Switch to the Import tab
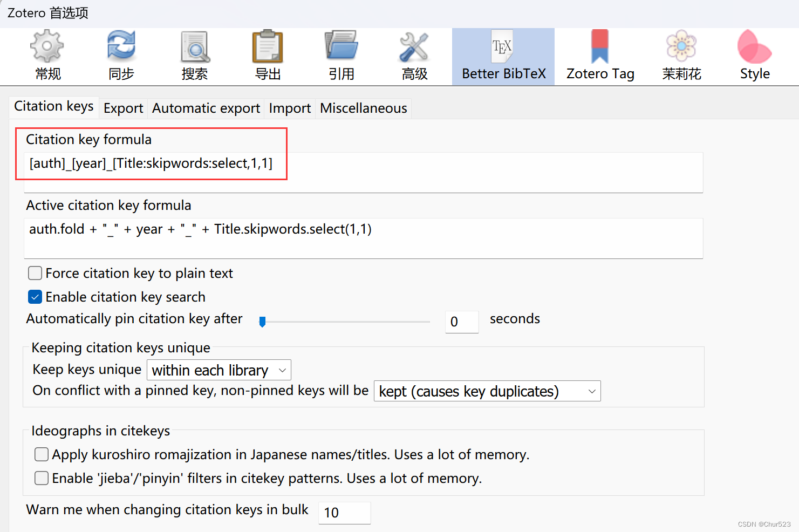Viewport: 799px width, 532px height. coord(290,108)
